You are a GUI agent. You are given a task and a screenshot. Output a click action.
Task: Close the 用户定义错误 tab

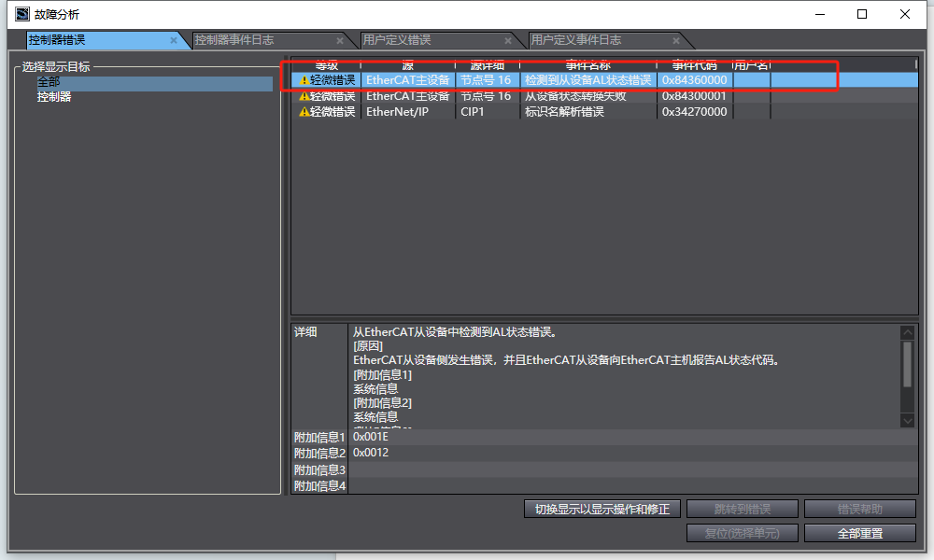click(507, 40)
